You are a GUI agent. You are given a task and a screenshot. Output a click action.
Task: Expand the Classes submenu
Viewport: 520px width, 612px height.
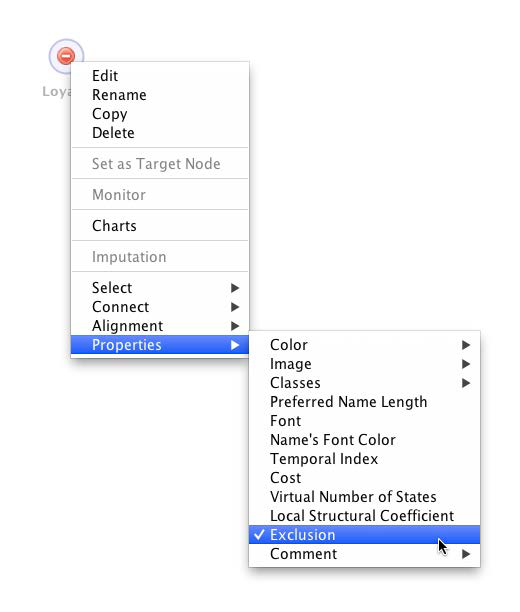(365, 383)
